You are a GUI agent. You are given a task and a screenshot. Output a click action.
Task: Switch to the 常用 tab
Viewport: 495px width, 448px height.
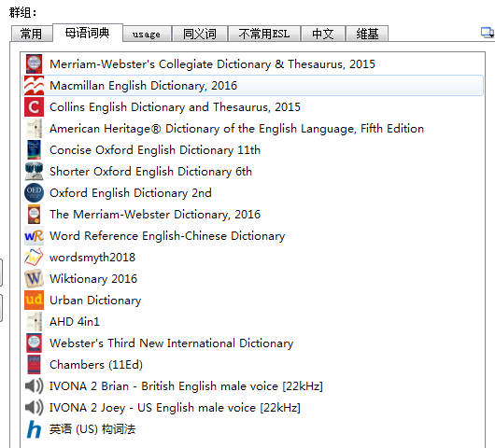pos(32,34)
